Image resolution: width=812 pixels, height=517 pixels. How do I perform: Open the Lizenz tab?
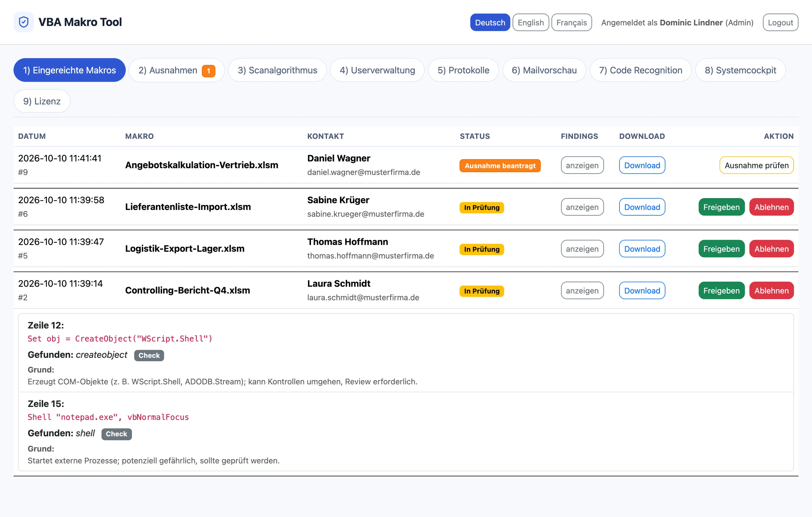coord(42,101)
